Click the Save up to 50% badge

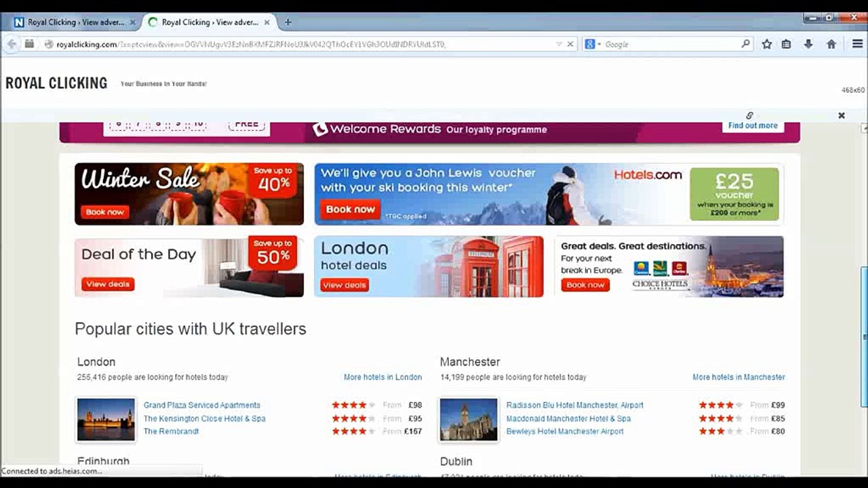coord(273,252)
